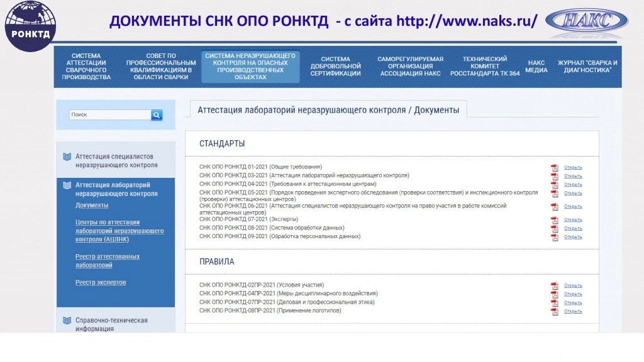This screenshot has width=644, height=362.
Task: Open PDF icon for СНК ОПО РОНКТД 09-2021
Action: coord(555,237)
